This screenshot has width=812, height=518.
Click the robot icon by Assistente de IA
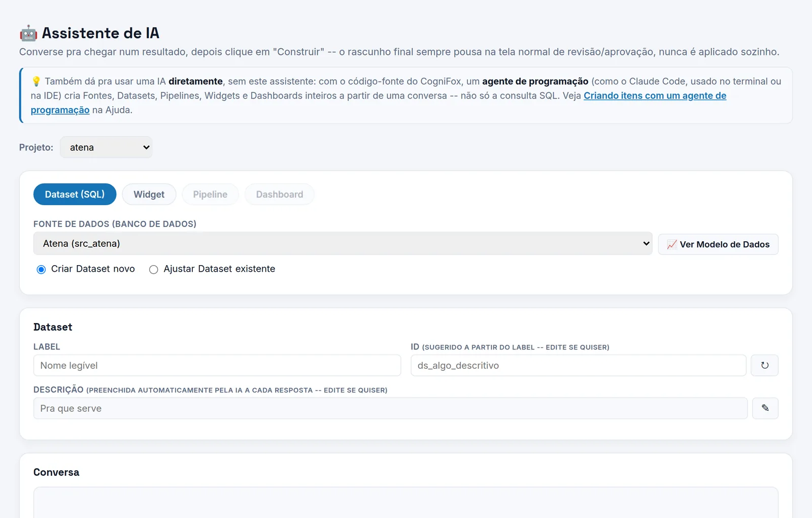coord(28,33)
